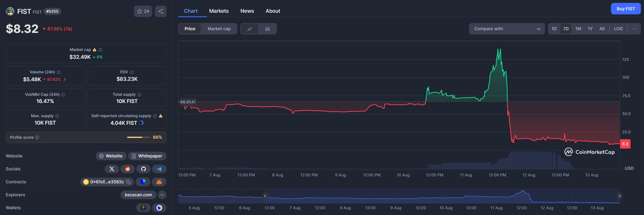Add token to MetaMask via fox icon
The width and height of the screenshot is (644, 215).
coord(159,182)
